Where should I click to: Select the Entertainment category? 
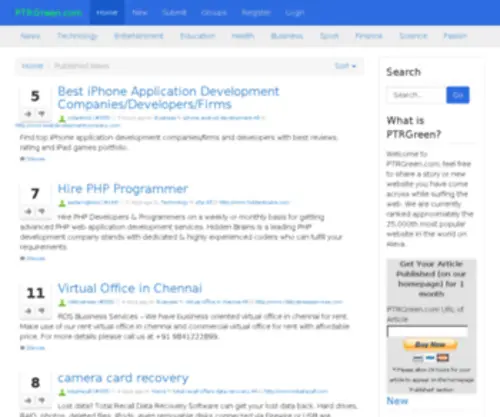point(139,36)
